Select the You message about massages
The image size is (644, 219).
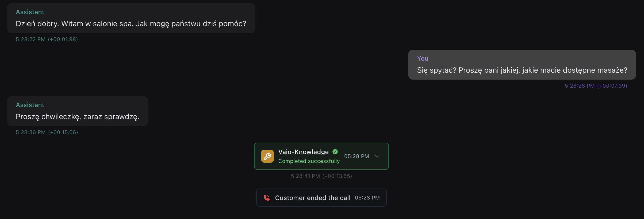522,70
